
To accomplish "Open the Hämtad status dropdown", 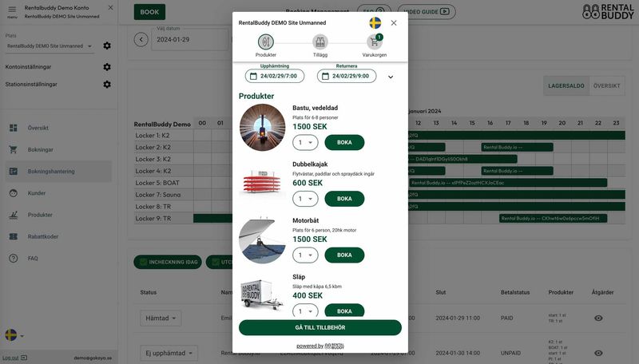I will coord(161,318).
